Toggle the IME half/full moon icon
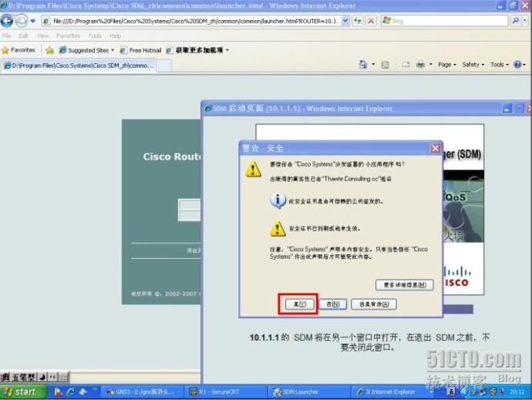The width and height of the screenshot is (532, 400). 42,377
